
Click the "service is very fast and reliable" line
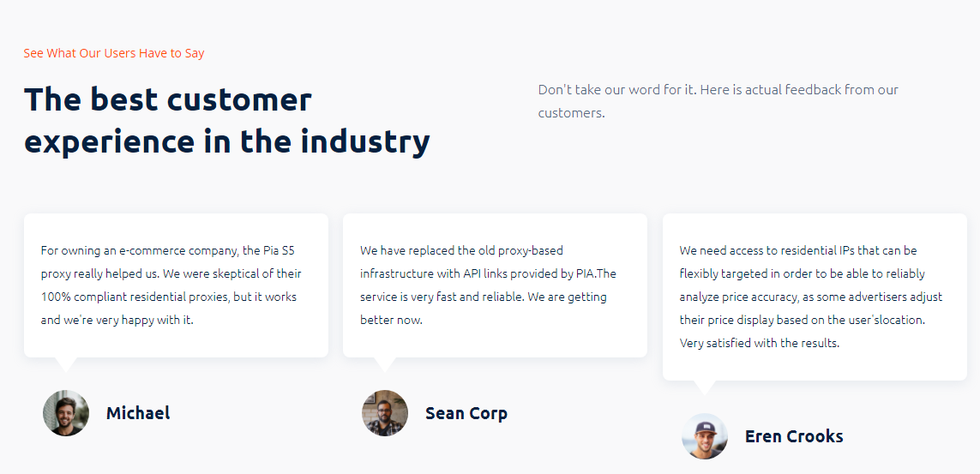[484, 297]
